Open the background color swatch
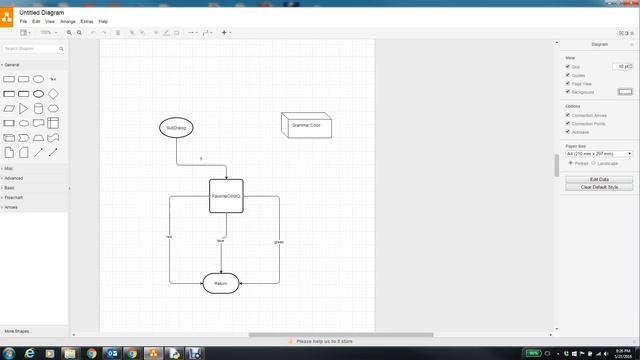Viewport: 640px width, 360px height. point(625,92)
